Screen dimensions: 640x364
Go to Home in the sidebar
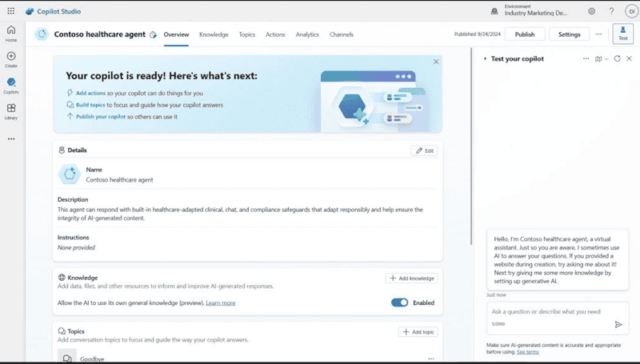[11, 34]
